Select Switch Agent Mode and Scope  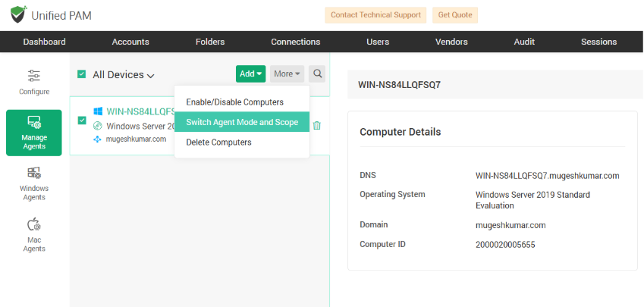[x=242, y=122]
